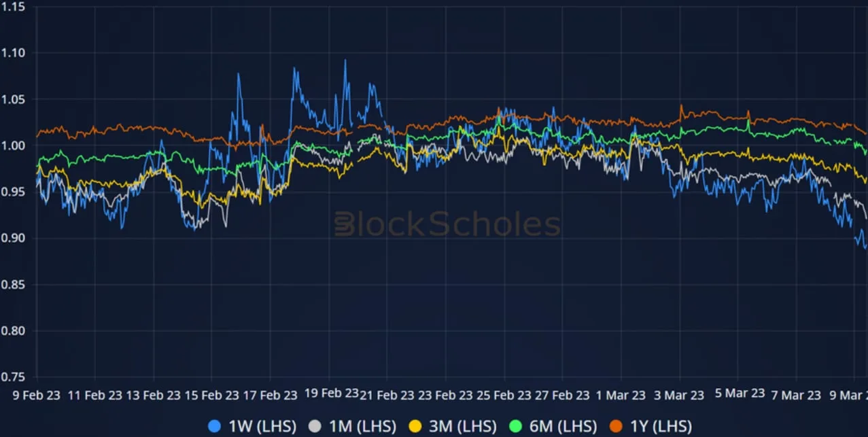Click the 23 Feb 23 date label
Image resolution: width=868 pixels, height=437 pixels.
pyautogui.click(x=445, y=395)
